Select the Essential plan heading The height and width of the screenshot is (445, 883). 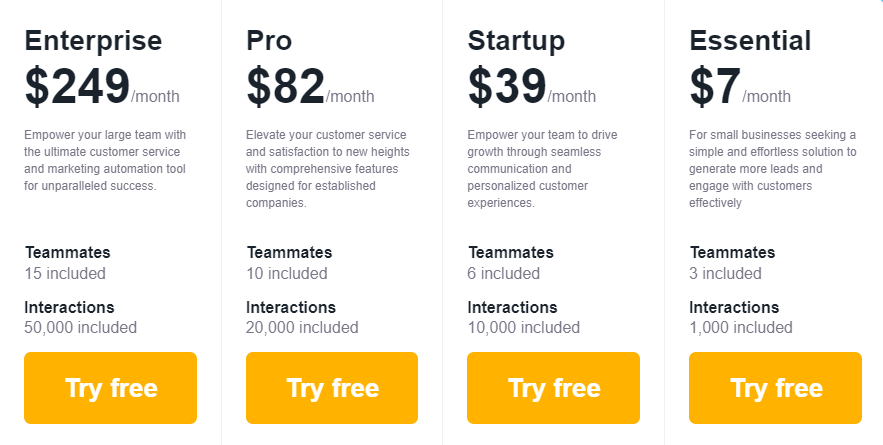point(750,41)
